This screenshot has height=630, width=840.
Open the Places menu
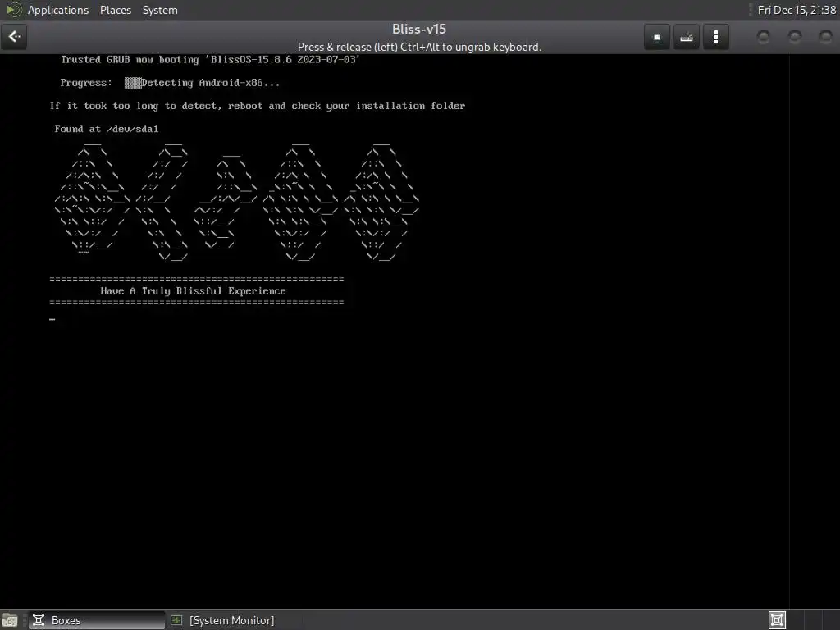pyautogui.click(x=115, y=10)
